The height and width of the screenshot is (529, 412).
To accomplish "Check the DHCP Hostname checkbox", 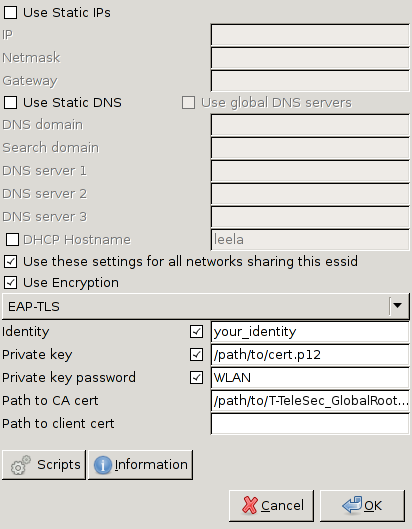I will [12, 240].
